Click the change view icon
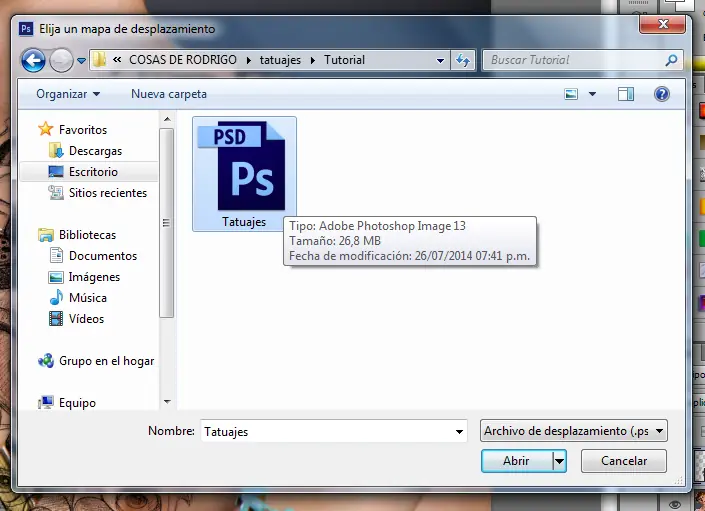The width and height of the screenshot is (705, 511). click(x=571, y=94)
